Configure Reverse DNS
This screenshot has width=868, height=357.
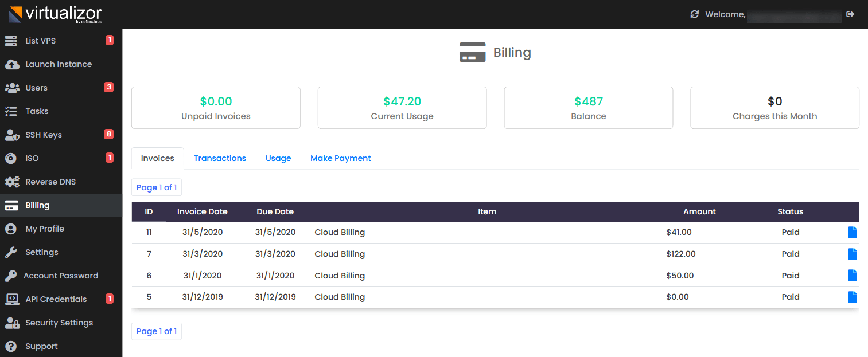tap(49, 181)
